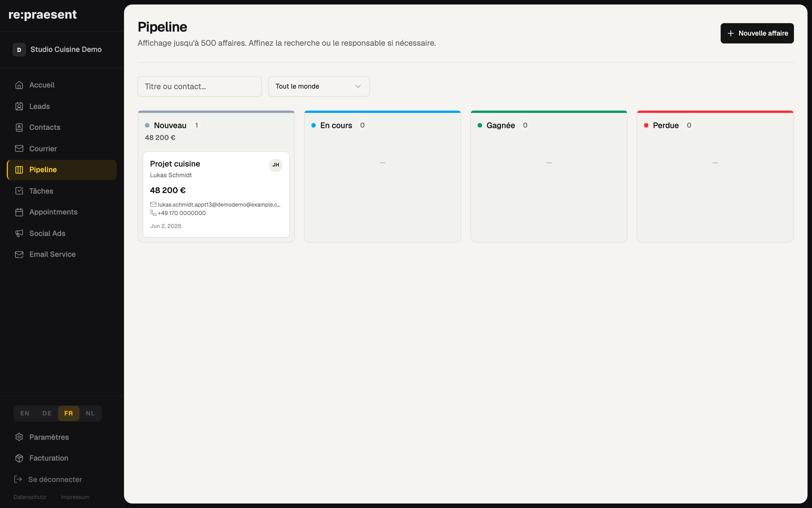Open the Datenschutz link
Image resolution: width=812 pixels, height=508 pixels.
tap(30, 497)
